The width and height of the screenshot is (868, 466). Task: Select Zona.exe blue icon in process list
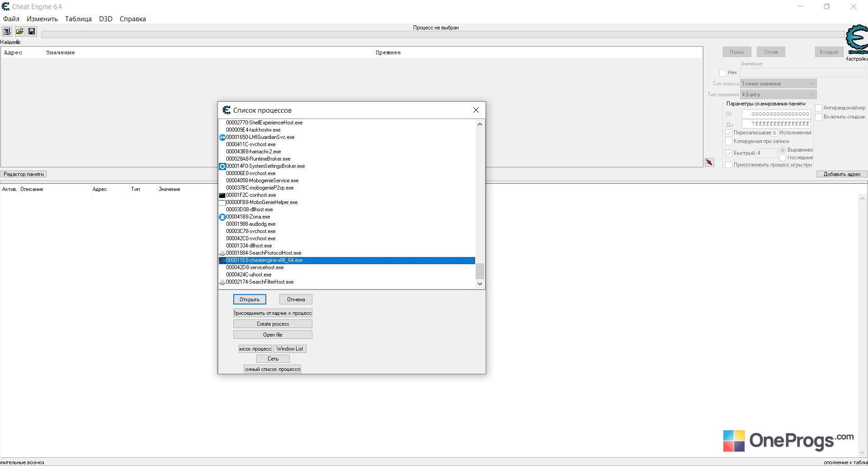[x=222, y=217]
